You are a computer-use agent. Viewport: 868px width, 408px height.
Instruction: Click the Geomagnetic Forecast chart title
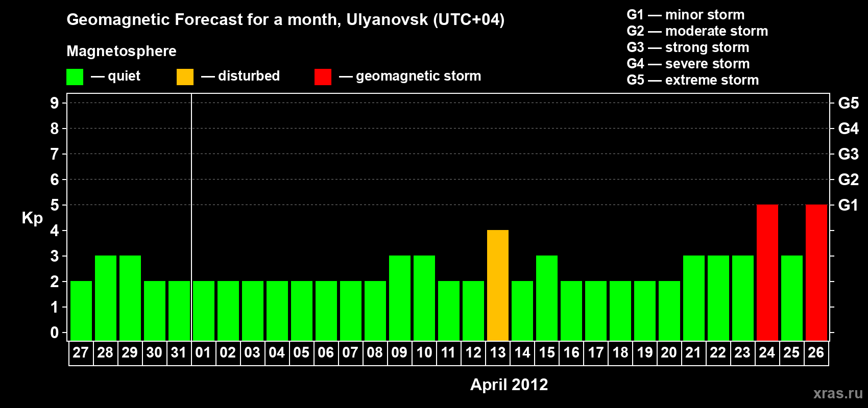point(285,20)
